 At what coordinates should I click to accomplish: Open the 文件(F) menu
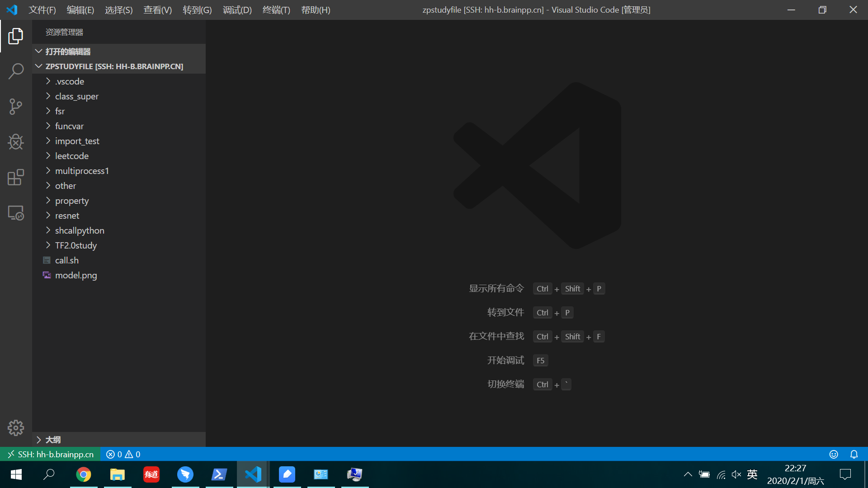(42, 10)
